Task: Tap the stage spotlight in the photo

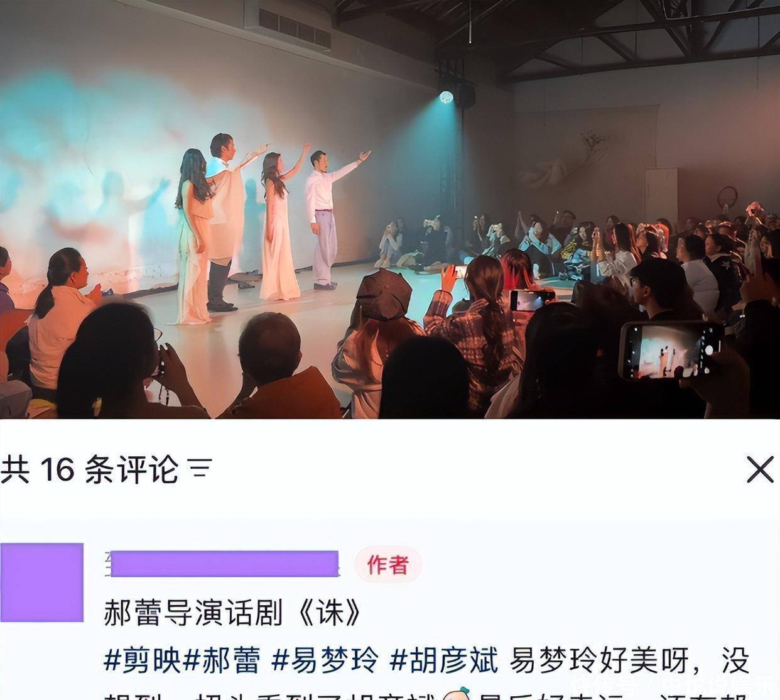Action: tap(447, 97)
